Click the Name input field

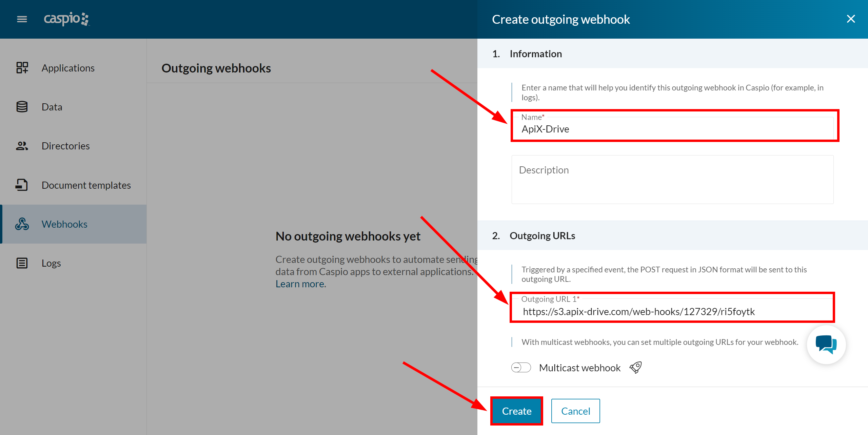(672, 129)
